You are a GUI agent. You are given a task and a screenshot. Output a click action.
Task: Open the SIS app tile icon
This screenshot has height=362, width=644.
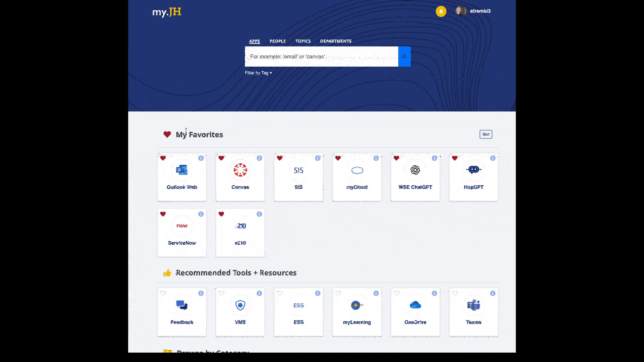point(299,170)
